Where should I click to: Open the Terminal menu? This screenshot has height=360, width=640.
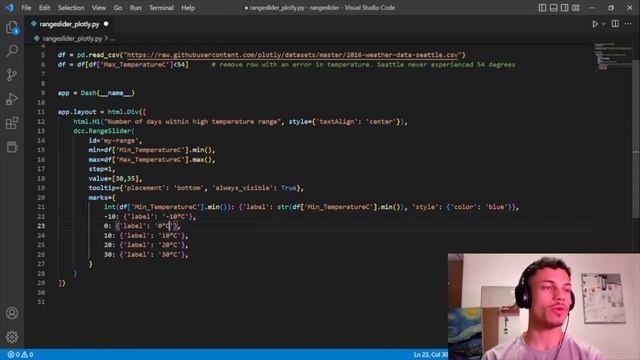[x=161, y=8]
